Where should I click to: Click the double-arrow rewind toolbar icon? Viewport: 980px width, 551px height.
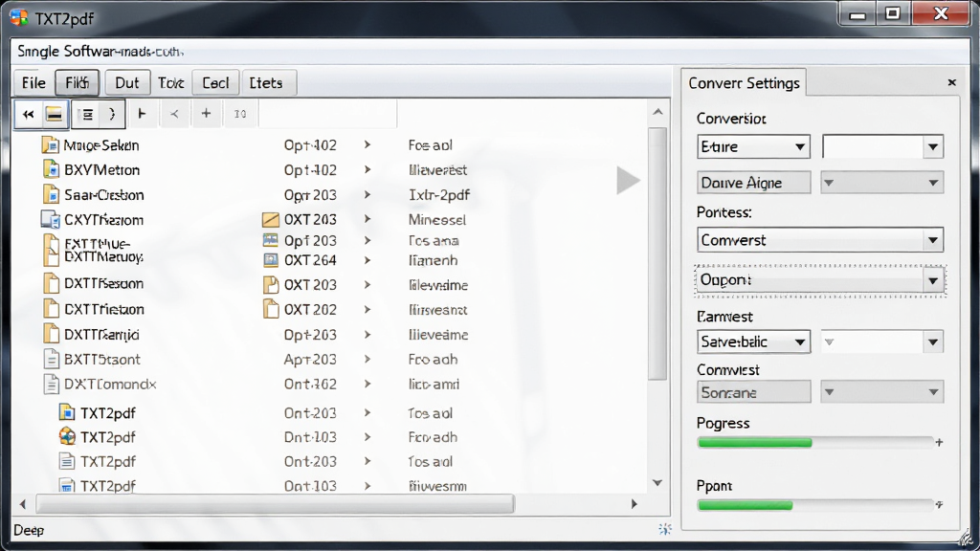pyautogui.click(x=28, y=115)
